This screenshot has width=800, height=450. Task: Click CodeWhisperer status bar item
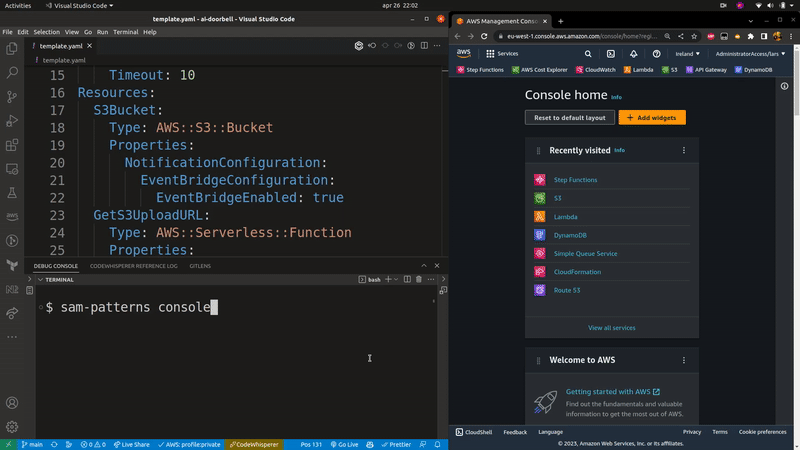click(x=254, y=444)
